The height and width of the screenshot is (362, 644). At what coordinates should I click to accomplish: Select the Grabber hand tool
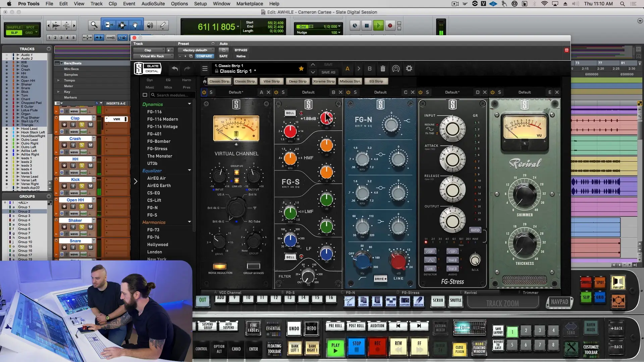(x=135, y=25)
